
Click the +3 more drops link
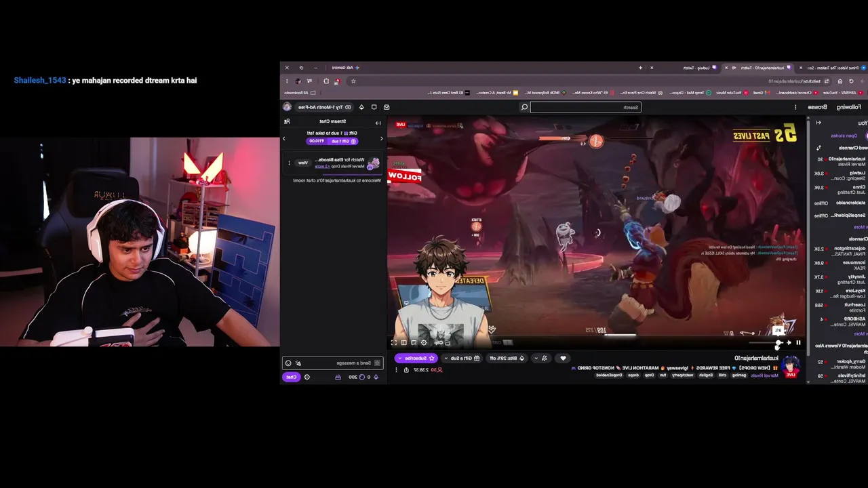pos(322,166)
